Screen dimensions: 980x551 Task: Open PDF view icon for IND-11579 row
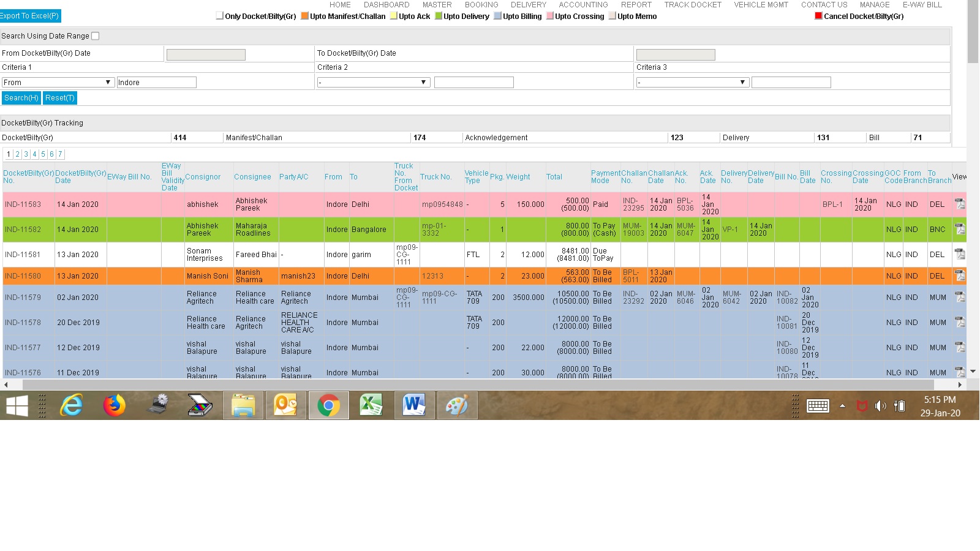[960, 297]
